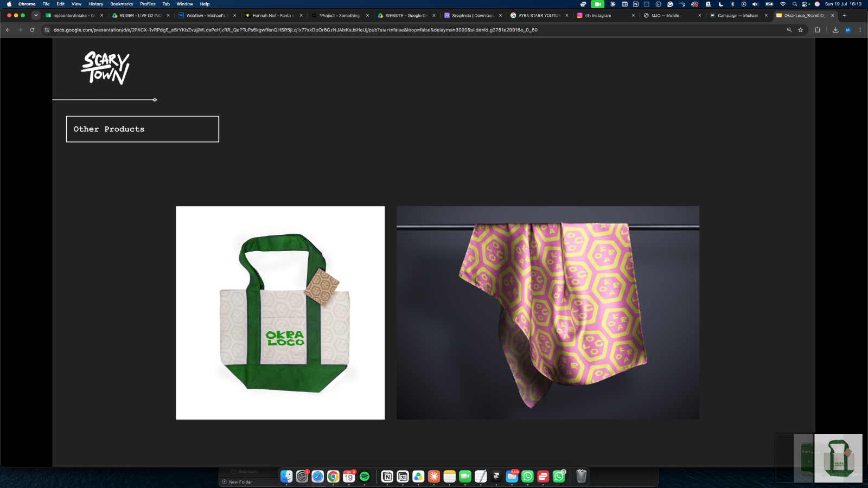
Task: Open Calendar app in the dock
Action: coord(349,476)
